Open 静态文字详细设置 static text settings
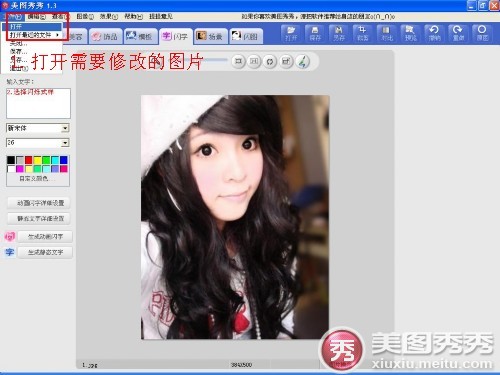The image size is (500, 375). tap(39, 219)
